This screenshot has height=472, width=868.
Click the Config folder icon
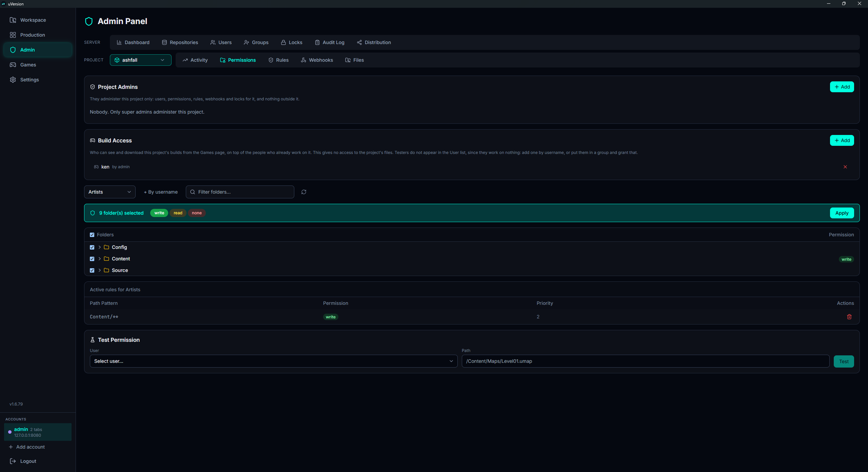point(106,247)
